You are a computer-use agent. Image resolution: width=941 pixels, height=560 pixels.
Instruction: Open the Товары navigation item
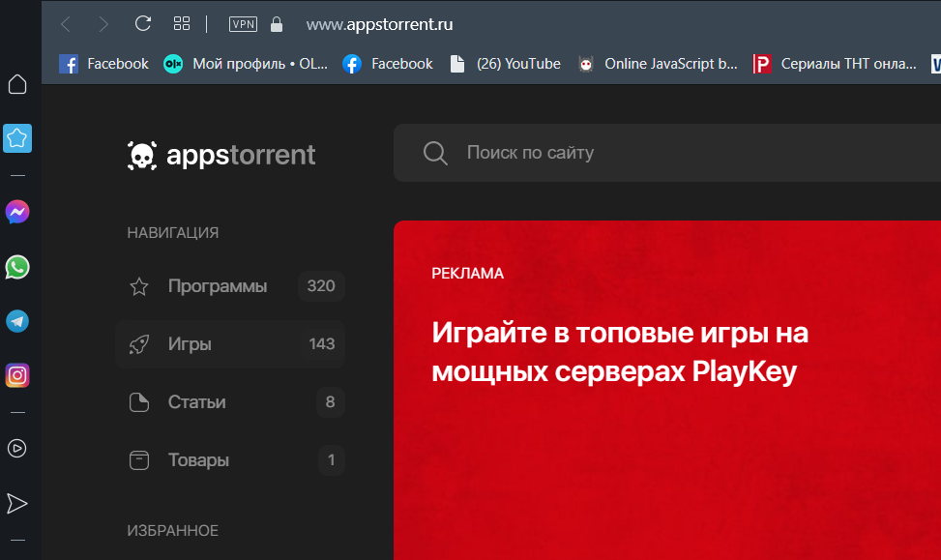click(230, 460)
